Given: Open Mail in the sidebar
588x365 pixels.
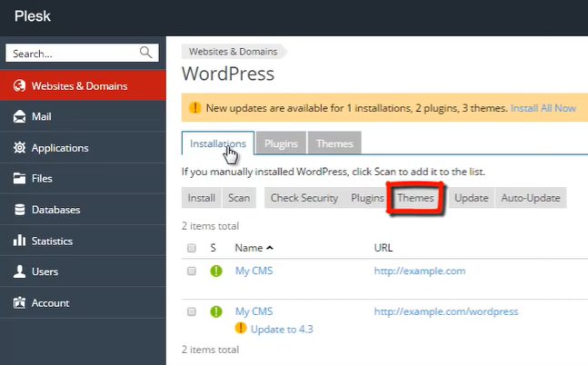Looking at the screenshot, I should (x=83, y=116).
